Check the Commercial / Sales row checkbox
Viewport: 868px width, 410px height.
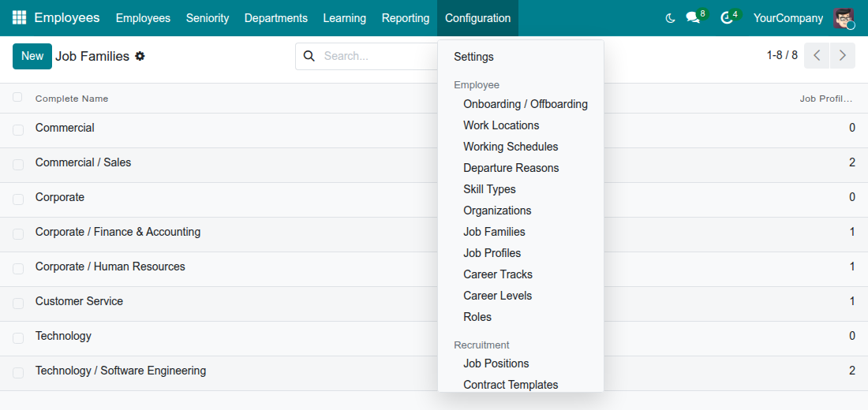pyautogui.click(x=18, y=165)
